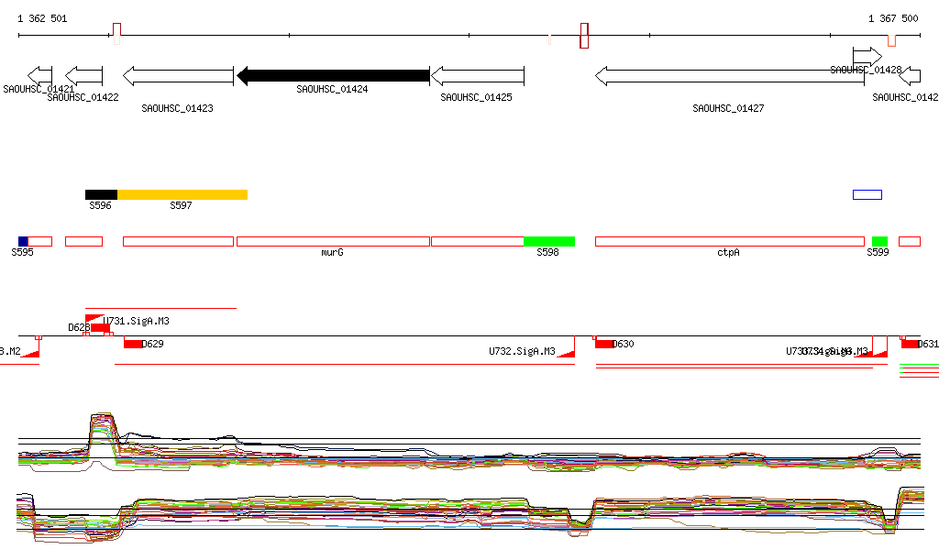Select the SAOUHSC_01421 gene arrow
The image size is (939, 560).
[x=40, y=76]
